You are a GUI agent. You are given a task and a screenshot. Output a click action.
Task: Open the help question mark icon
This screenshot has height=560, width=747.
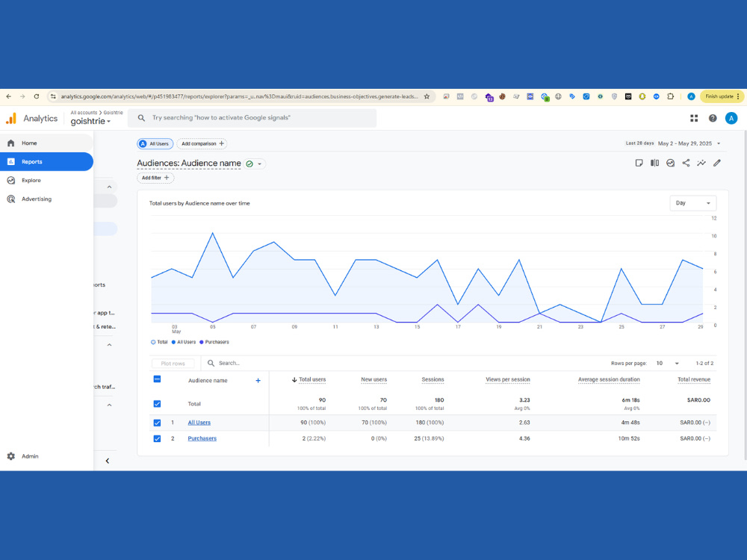point(712,118)
